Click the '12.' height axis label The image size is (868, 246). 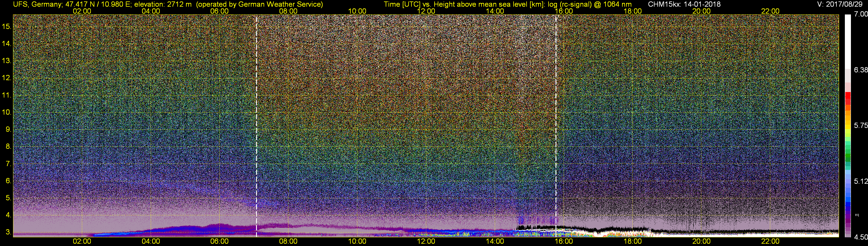tap(7, 78)
